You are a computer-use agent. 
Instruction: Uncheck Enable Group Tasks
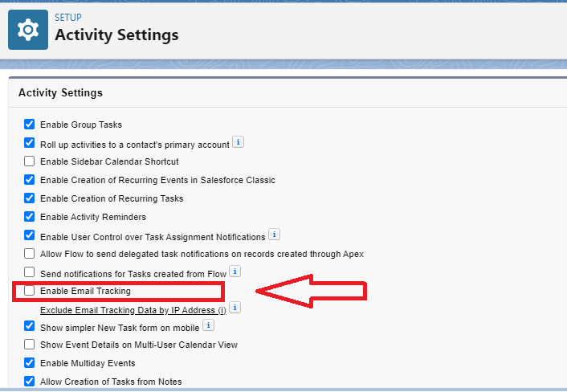[29, 124]
